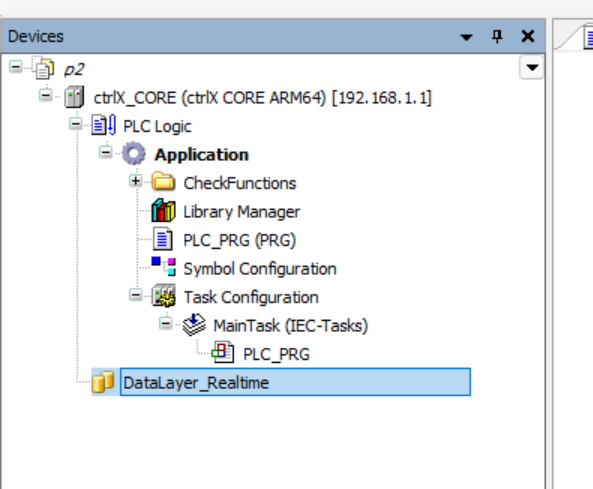Click the Library Manager books icon
This screenshot has height=489, width=593.
click(x=163, y=211)
